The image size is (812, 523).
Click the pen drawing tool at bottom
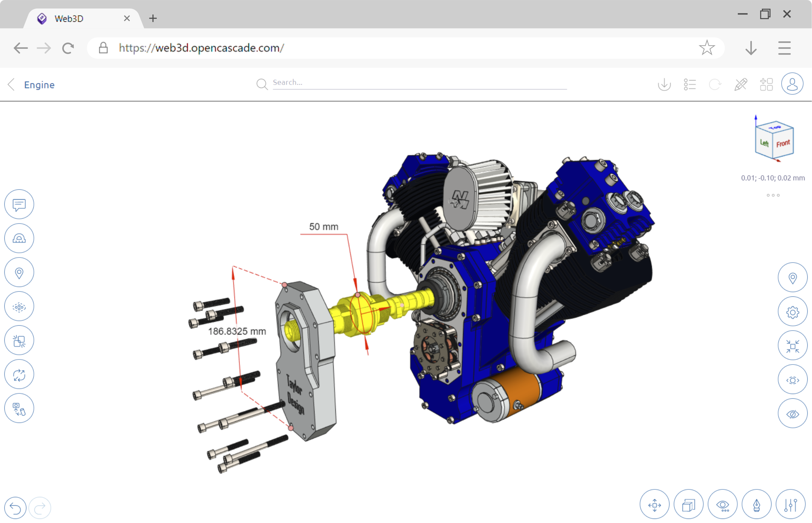pyautogui.click(x=756, y=505)
